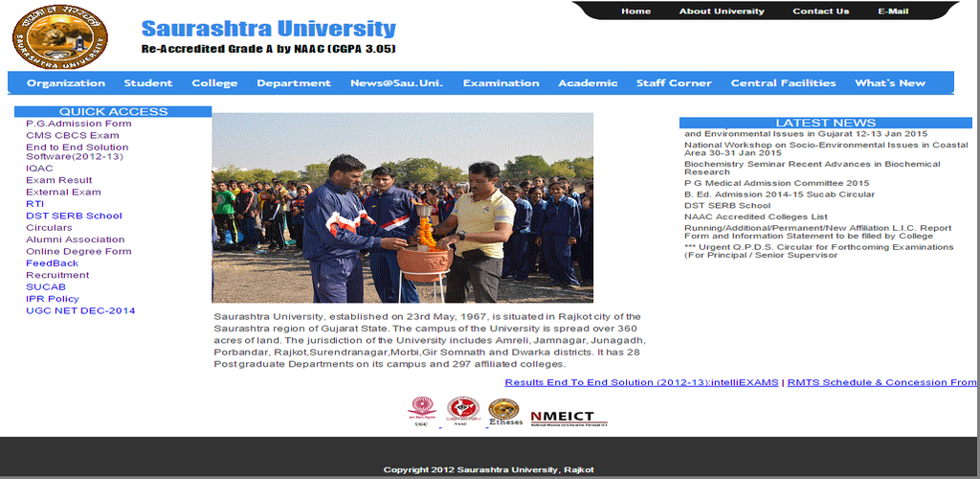Open About University page
Viewport: 980px width, 479px height.
pyautogui.click(x=722, y=11)
